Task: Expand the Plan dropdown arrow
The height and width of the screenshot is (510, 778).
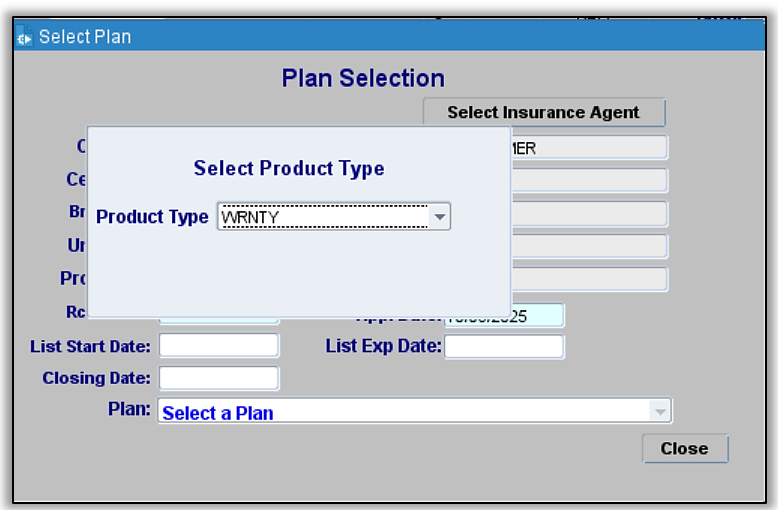Action: (660, 412)
